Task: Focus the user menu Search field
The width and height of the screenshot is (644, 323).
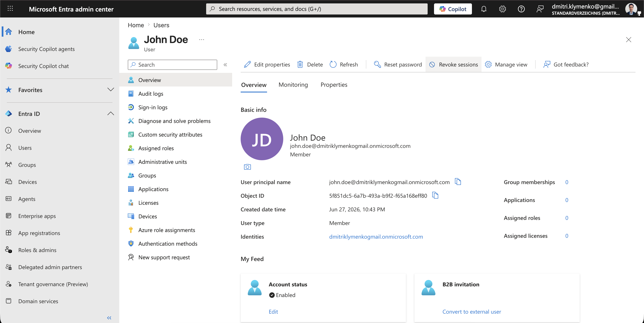Action: click(172, 65)
